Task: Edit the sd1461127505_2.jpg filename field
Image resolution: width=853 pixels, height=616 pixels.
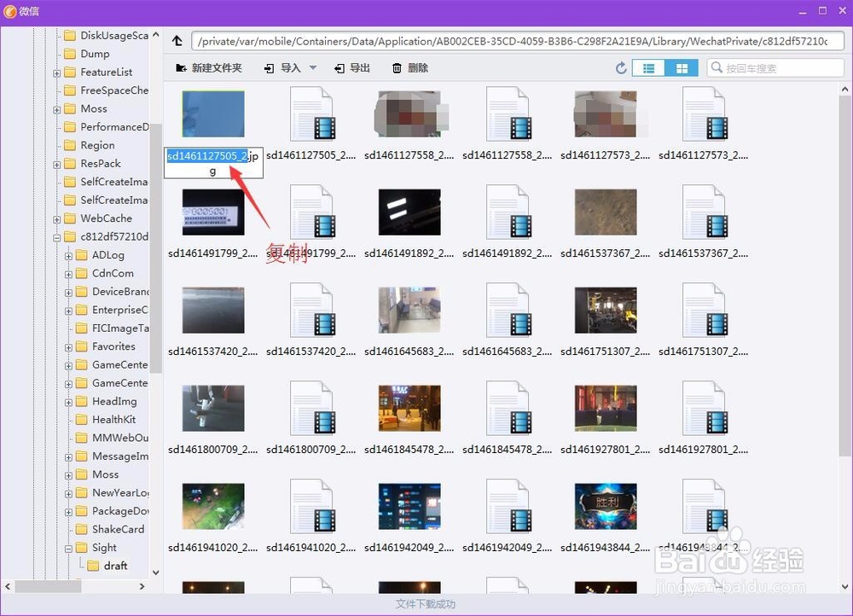Action: [x=213, y=162]
